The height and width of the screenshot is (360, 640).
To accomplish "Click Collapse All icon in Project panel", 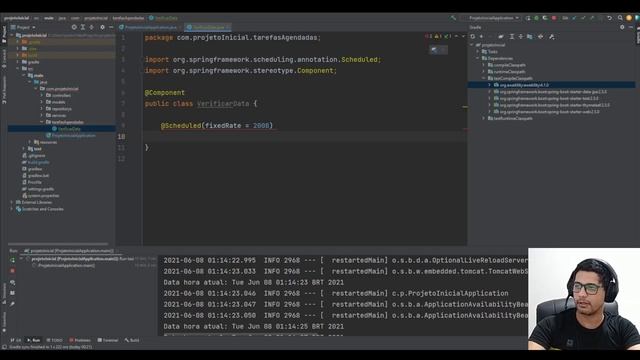I will click(91, 27).
